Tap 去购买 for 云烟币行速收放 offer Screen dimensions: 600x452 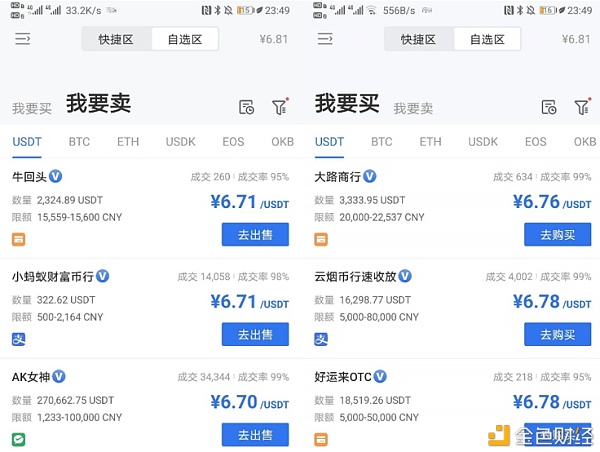click(558, 334)
